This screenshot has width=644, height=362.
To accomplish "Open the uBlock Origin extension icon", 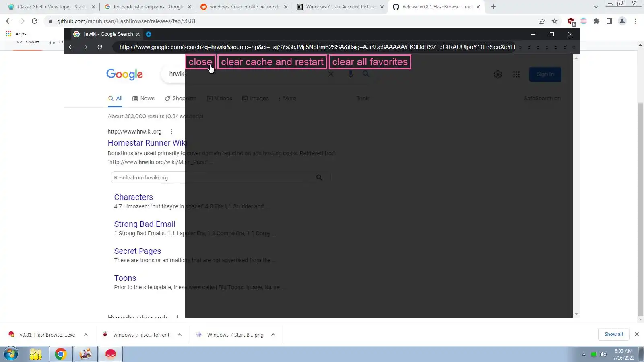I will click(x=571, y=21).
